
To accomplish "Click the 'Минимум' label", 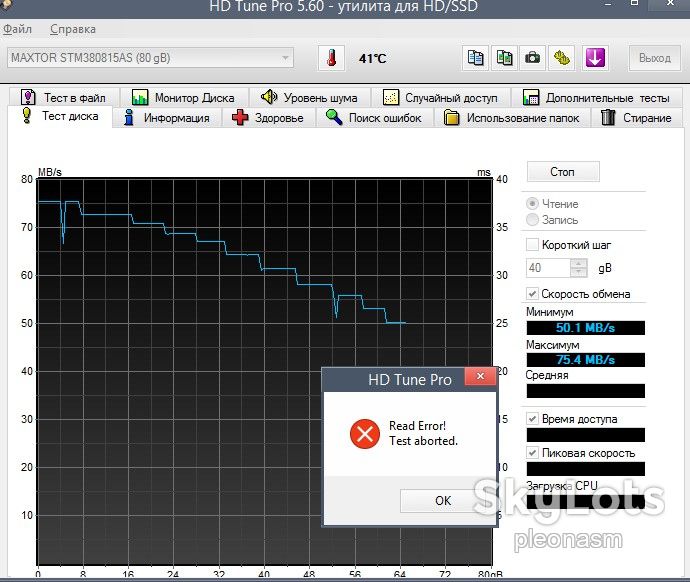I will 550,312.
